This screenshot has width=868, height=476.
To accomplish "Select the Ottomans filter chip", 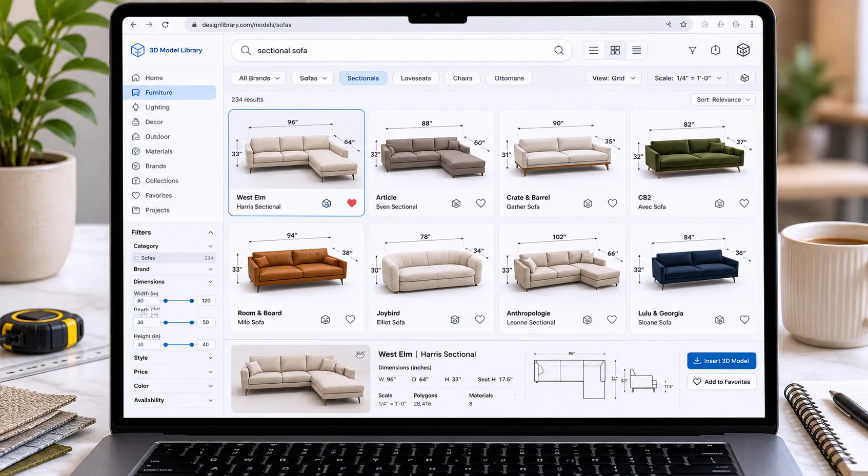I will point(509,78).
